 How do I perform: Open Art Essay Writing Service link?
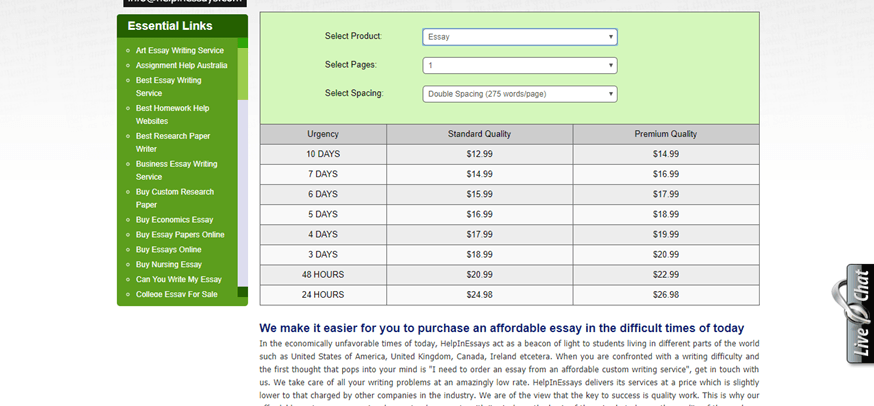tap(179, 50)
